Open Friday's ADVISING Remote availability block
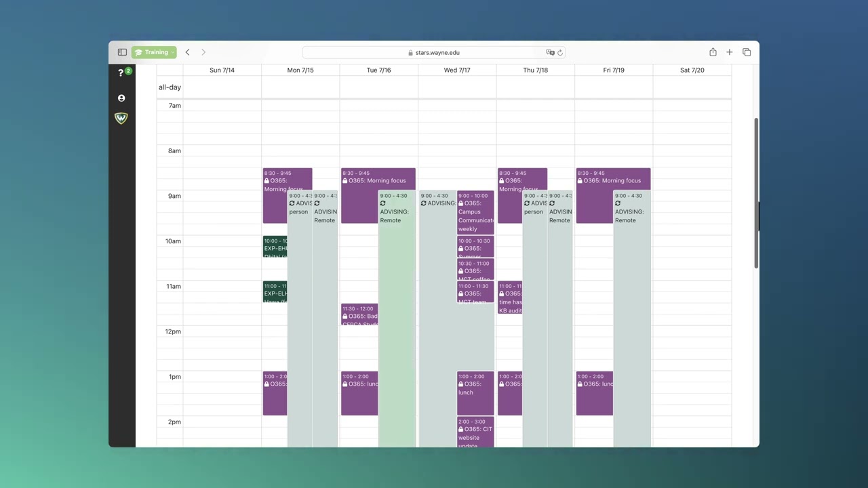Screen dimensions: 868x488 point(632,319)
